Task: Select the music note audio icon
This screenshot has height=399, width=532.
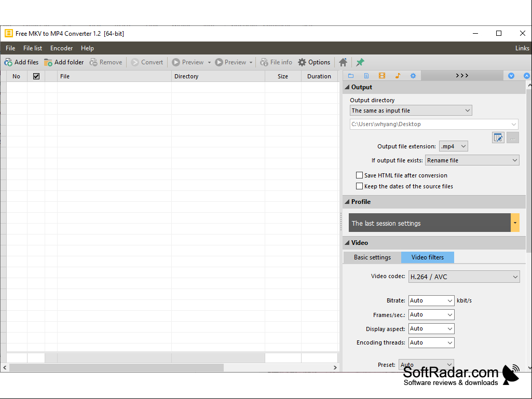Action: (x=398, y=76)
